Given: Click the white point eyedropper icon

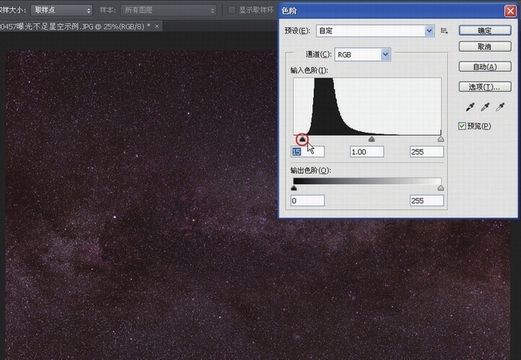Looking at the screenshot, I should (500, 107).
